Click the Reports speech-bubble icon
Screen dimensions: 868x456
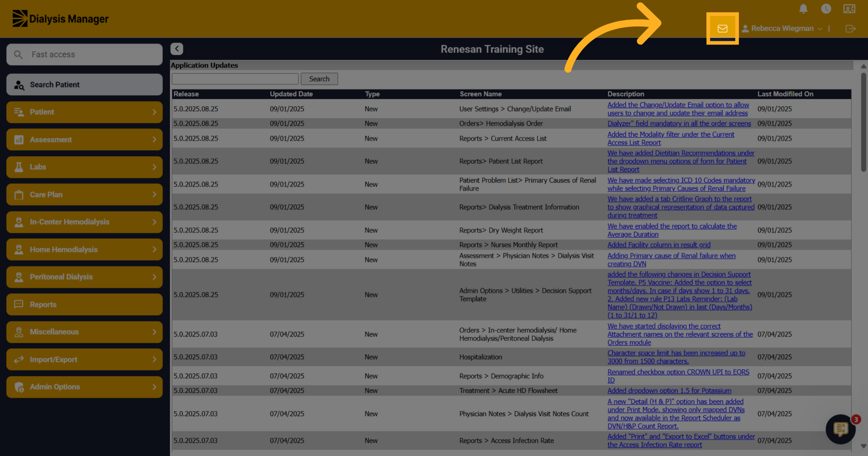pos(19,304)
